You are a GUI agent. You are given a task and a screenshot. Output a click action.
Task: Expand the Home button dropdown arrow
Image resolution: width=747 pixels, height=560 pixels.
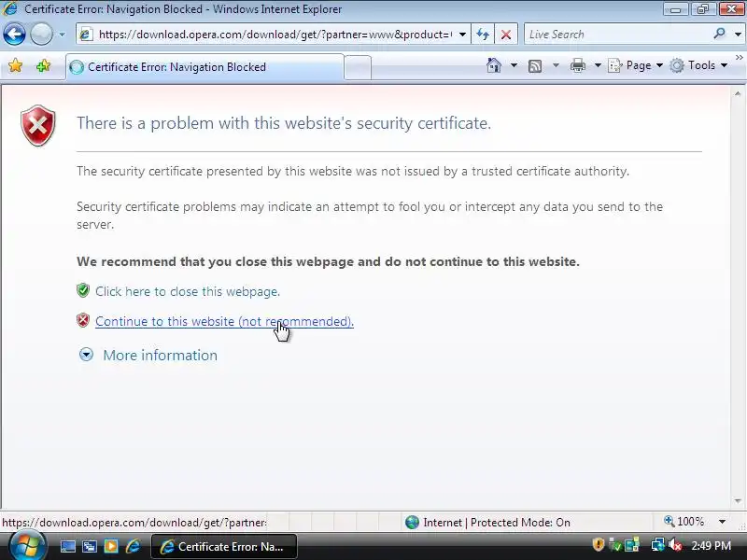pos(514,65)
